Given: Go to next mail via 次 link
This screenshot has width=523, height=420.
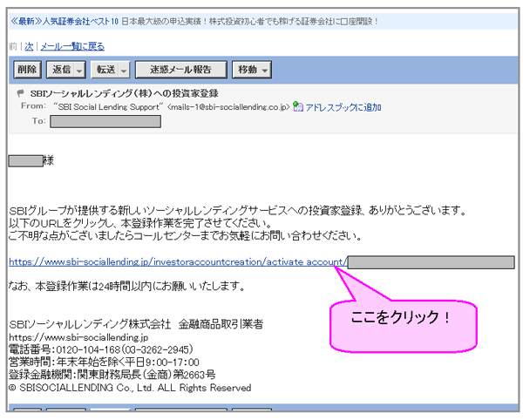Looking at the screenshot, I should point(29,46).
